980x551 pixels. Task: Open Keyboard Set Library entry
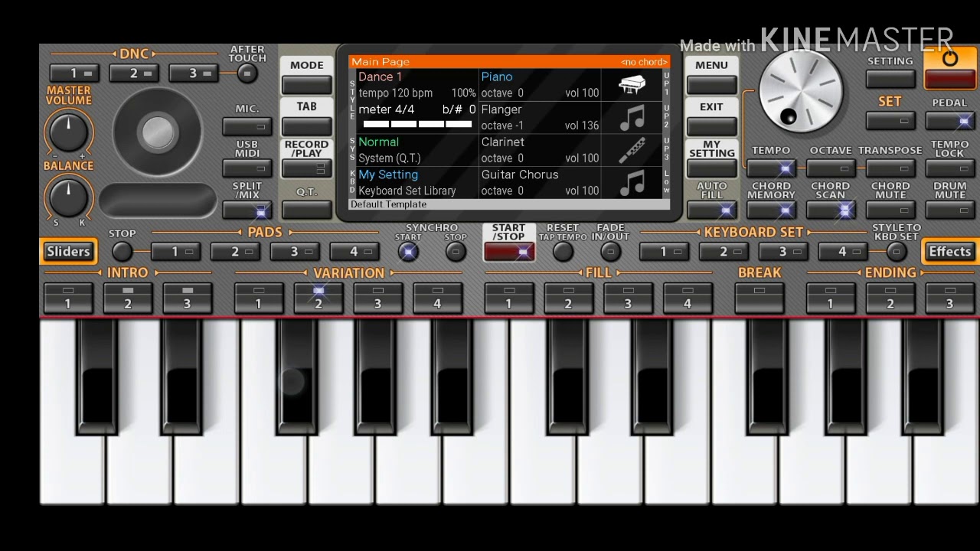tap(407, 191)
